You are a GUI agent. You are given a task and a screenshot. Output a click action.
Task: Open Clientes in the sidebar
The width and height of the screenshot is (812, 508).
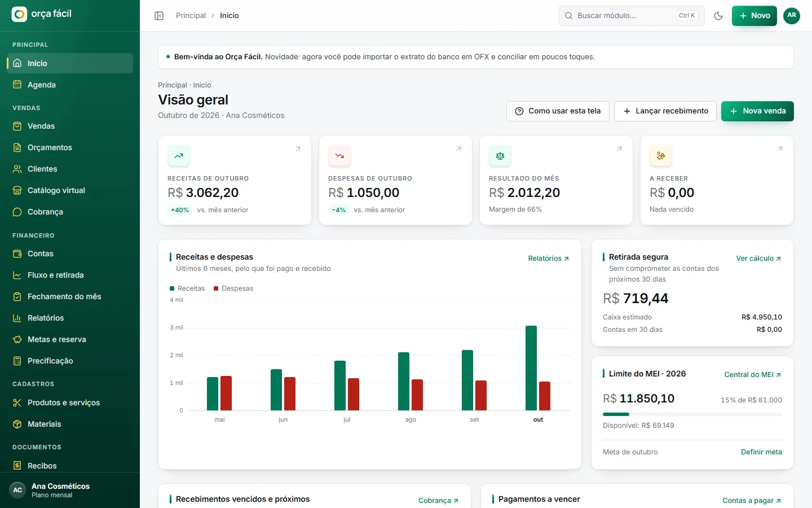[x=70, y=169]
